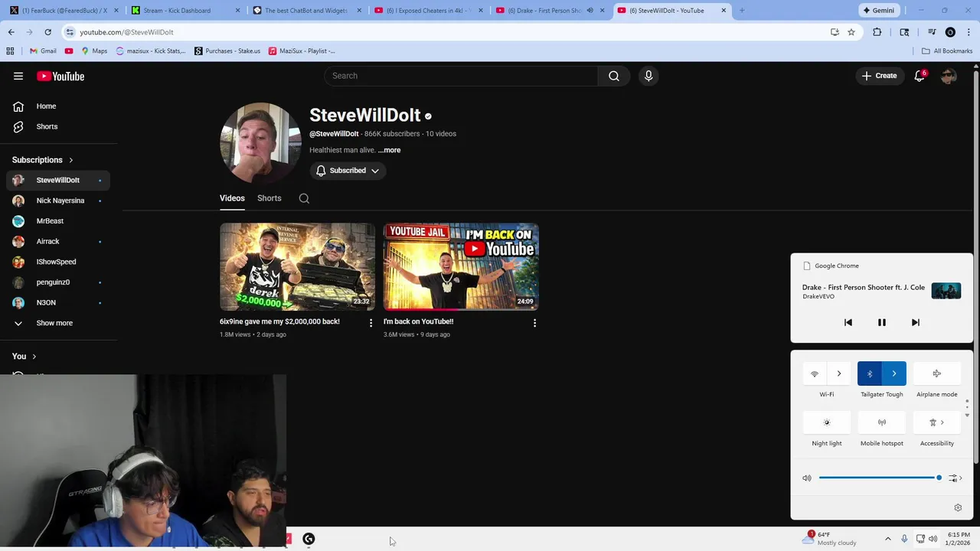Toggle Mobile hotspot

(x=882, y=422)
